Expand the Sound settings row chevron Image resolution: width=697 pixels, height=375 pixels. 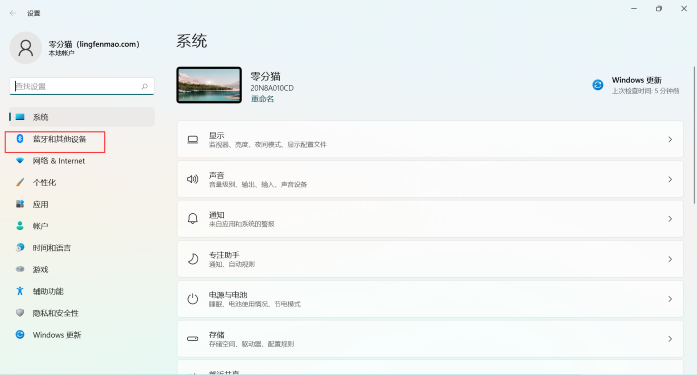670,180
